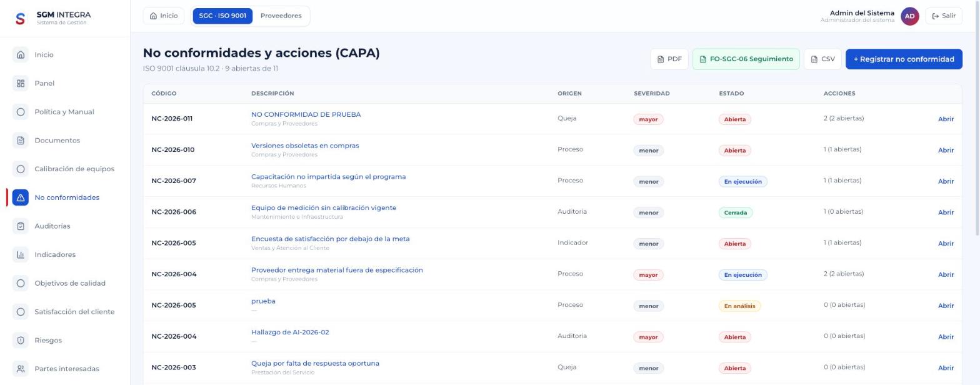Viewport: 980px width, 385px height.
Task: Open the Inicio home icon in sidebar
Action: click(21, 54)
